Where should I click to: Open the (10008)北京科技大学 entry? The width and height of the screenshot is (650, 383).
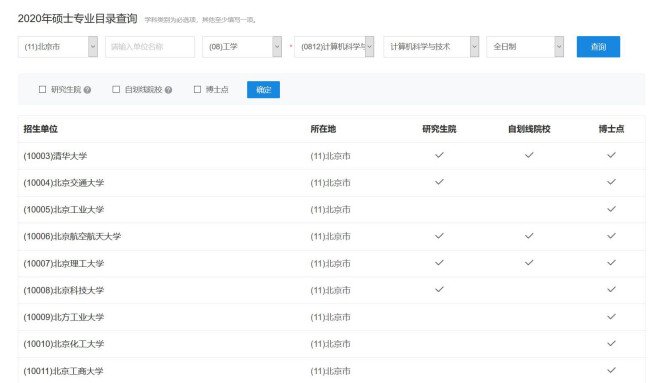tap(63, 291)
